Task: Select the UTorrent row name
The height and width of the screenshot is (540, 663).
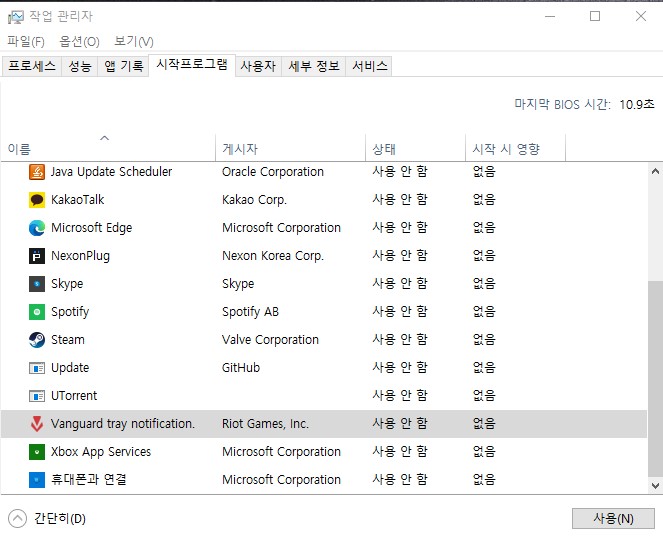Action: point(74,396)
